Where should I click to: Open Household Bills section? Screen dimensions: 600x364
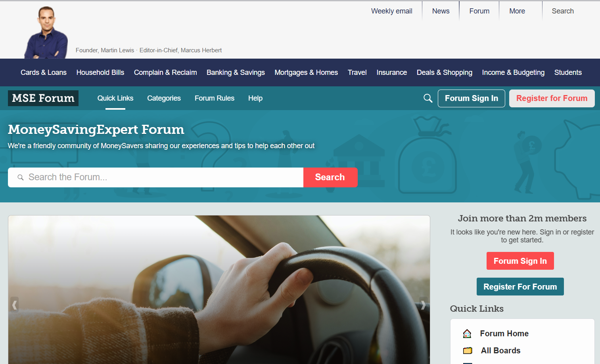tap(100, 72)
